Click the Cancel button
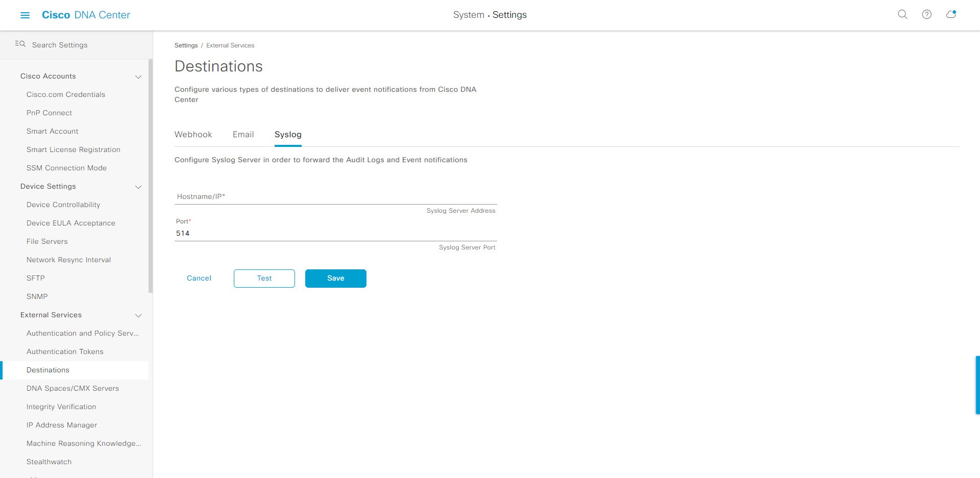 click(x=199, y=278)
